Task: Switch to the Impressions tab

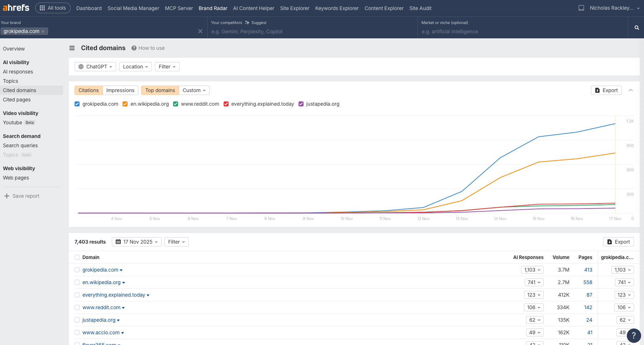Action: (x=120, y=90)
